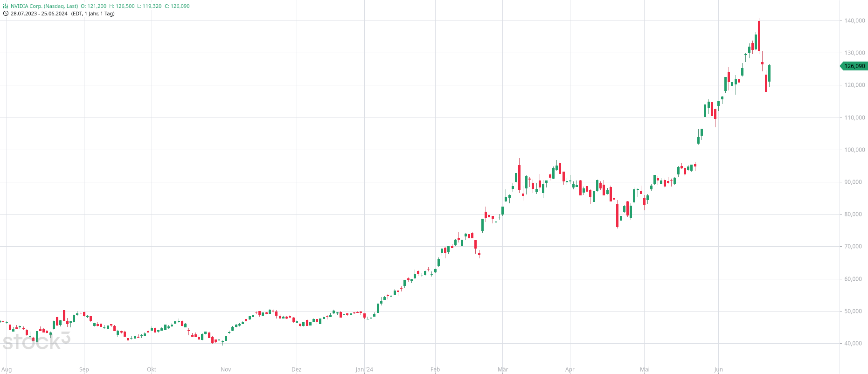Screen dimensions: 868x374
Task: Click the Feb label on time axis
Action: point(435,369)
